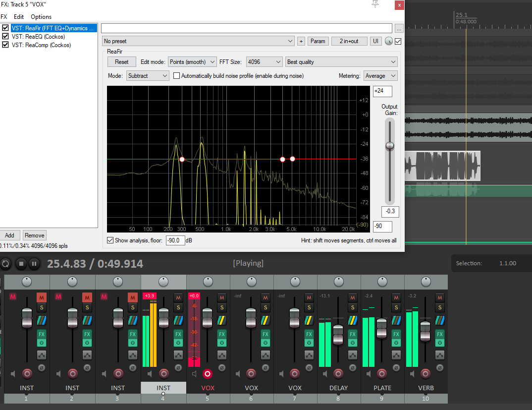Open envelope icon on track 6 VOX
Viewport: 532px width, 410px height.
coord(266,355)
